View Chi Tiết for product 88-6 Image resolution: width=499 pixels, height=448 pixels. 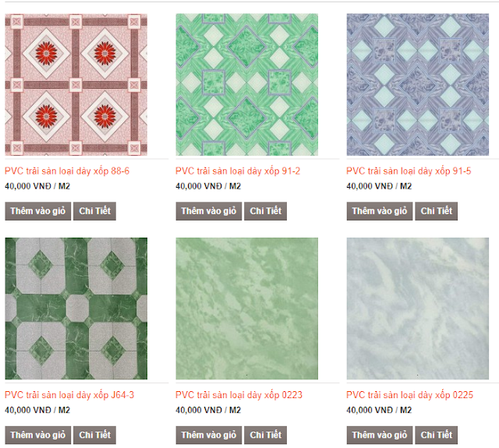[95, 211]
